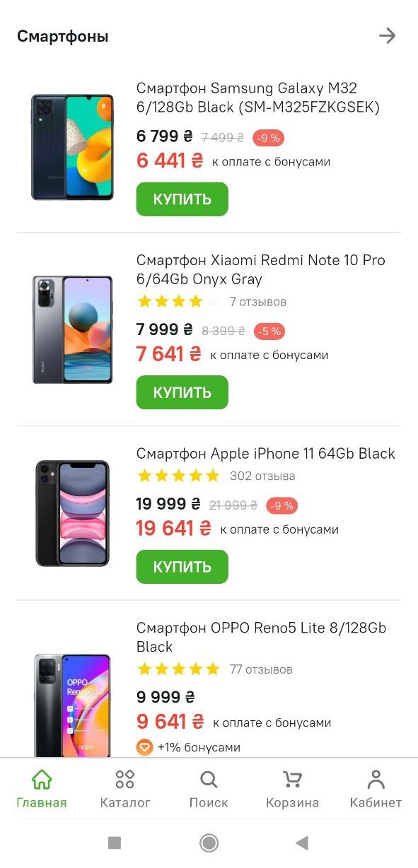View the 302 отзыва reviews for iPhone 11
This screenshot has width=418, height=868.
tap(262, 476)
